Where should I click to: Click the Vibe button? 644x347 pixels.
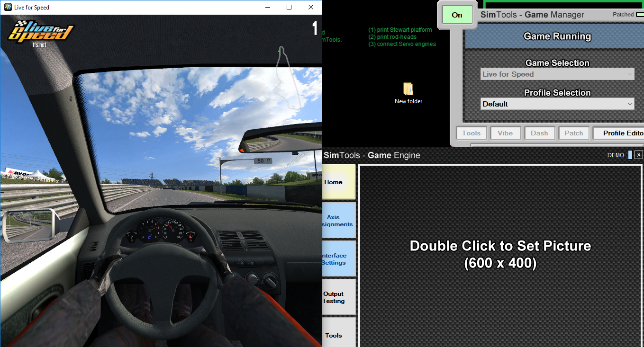[x=505, y=133]
